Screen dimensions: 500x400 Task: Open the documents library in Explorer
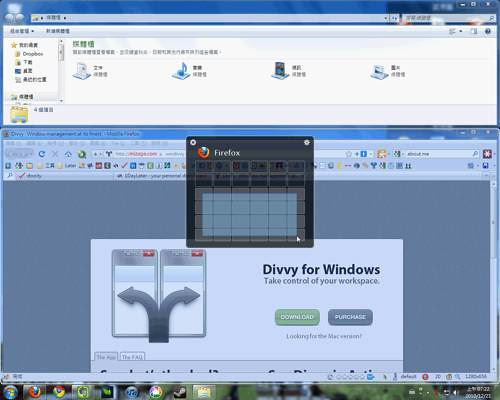coord(90,71)
